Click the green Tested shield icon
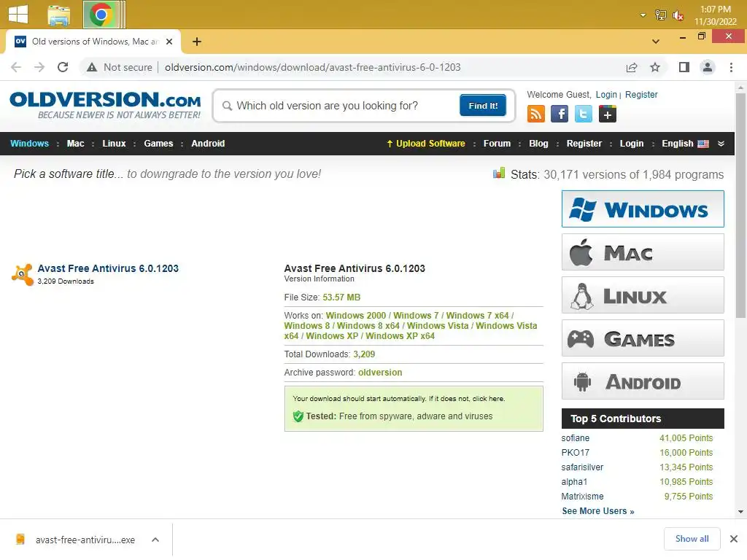 pyautogui.click(x=298, y=416)
